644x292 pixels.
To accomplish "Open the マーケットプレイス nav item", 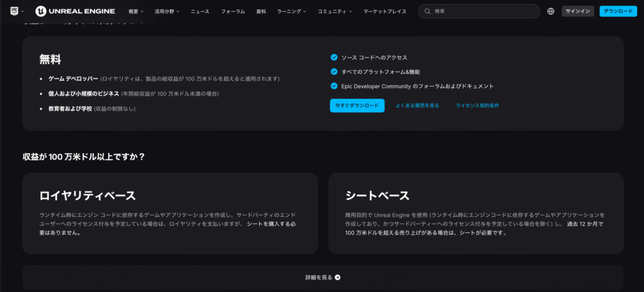I will [385, 11].
